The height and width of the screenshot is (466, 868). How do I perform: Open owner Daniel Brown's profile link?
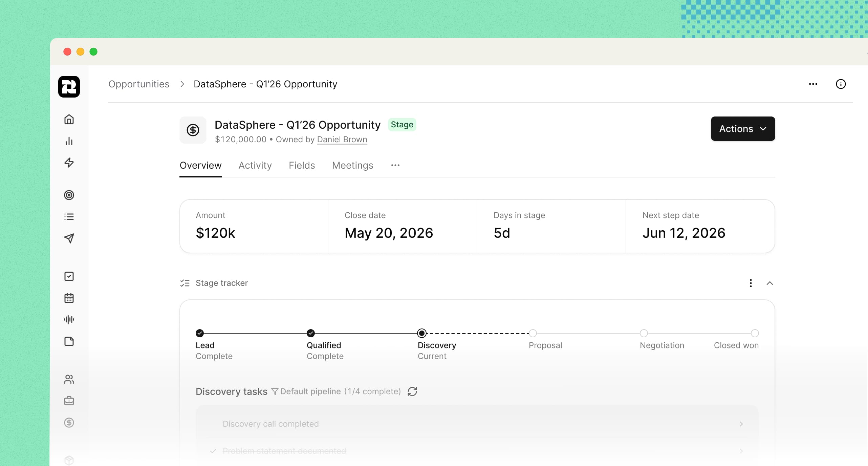pyautogui.click(x=342, y=140)
